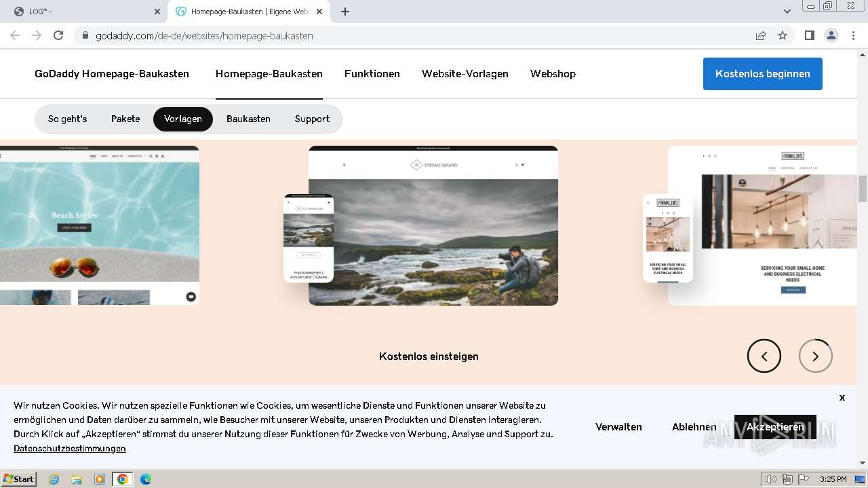Select the Vorlagen pill
868x488 pixels.
tap(183, 119)
